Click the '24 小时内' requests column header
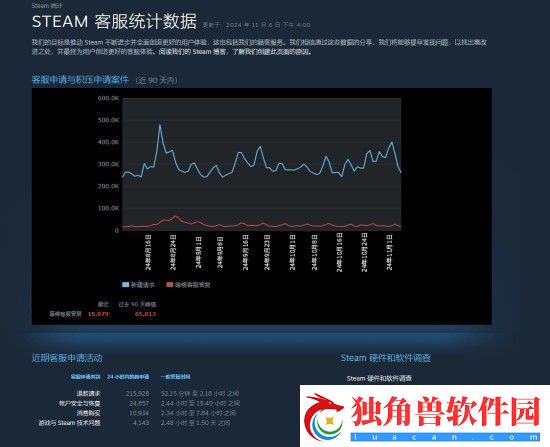The image size is (550, 447). (x=128, y=376)
